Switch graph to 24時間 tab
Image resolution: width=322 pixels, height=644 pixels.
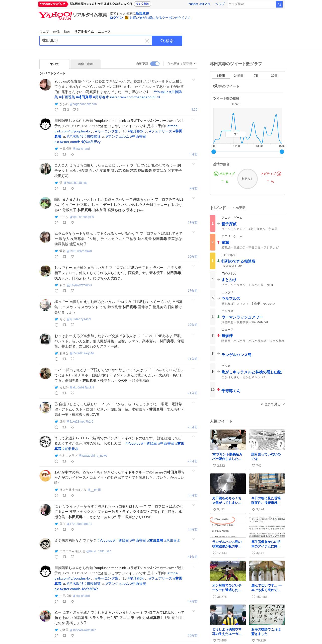[239, 76]
